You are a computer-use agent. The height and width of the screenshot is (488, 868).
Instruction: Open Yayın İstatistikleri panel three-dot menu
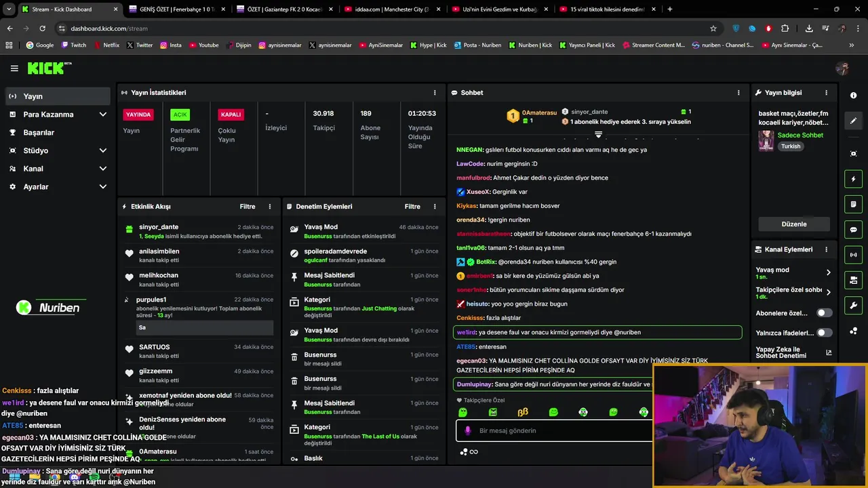pyautogui.click(x=435, y=92)
